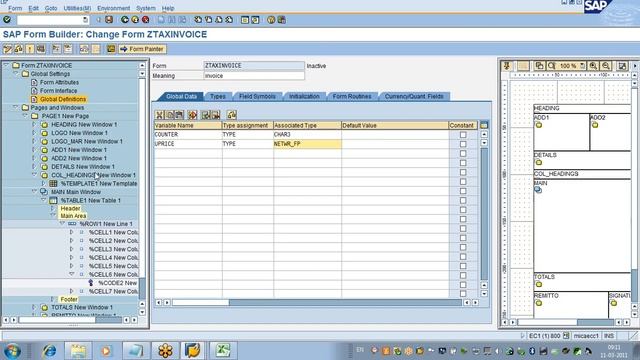Click the green Enter checkmark icon

[7, 20]
